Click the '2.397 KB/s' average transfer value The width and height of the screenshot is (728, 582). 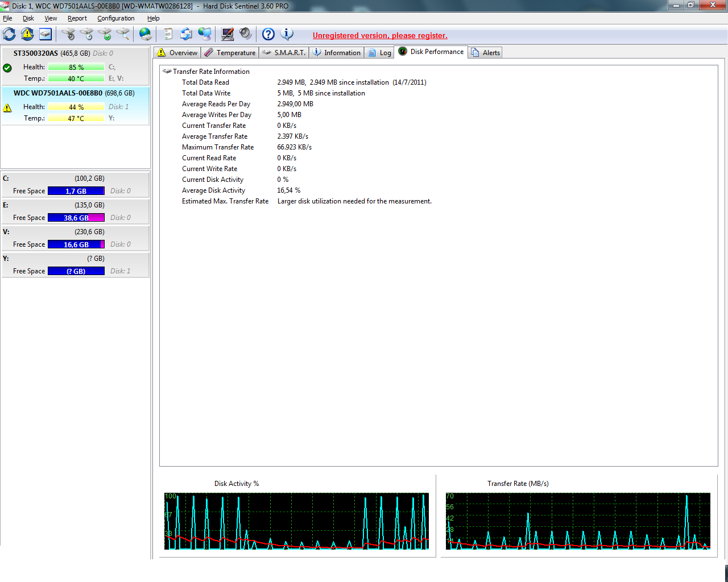(x=293, y=136)
